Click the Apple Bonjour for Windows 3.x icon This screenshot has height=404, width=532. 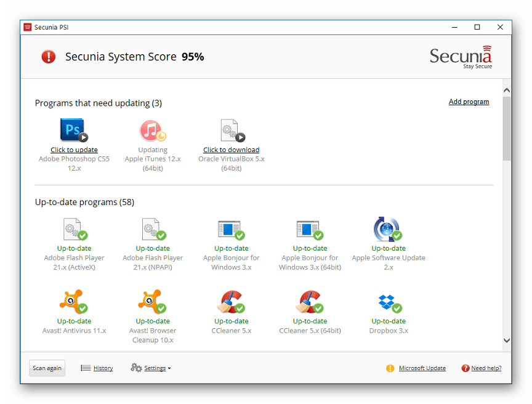click(231, 229)
